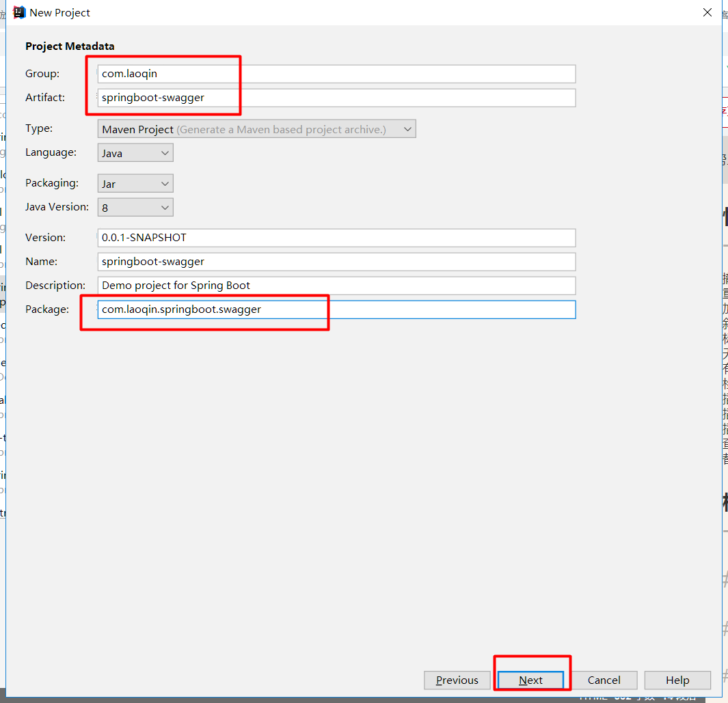
Task: Open the Type dropdown (Maven Project)
Action: [256, 129]
